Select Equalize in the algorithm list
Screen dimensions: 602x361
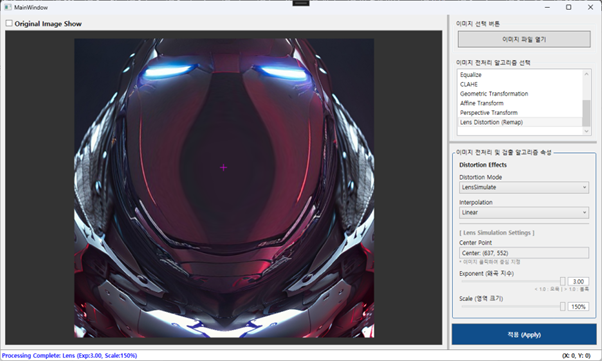tap(519, 75)
